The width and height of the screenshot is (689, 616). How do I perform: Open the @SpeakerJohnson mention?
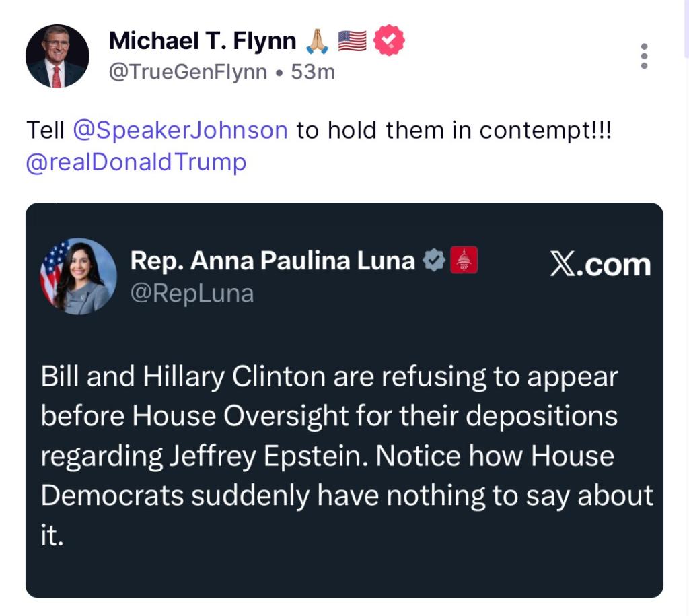(x=180, y=129)
